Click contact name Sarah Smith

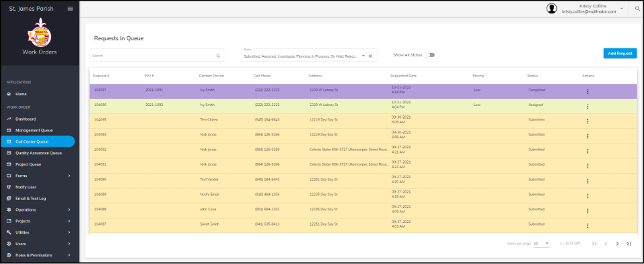(x=209, y=224)
